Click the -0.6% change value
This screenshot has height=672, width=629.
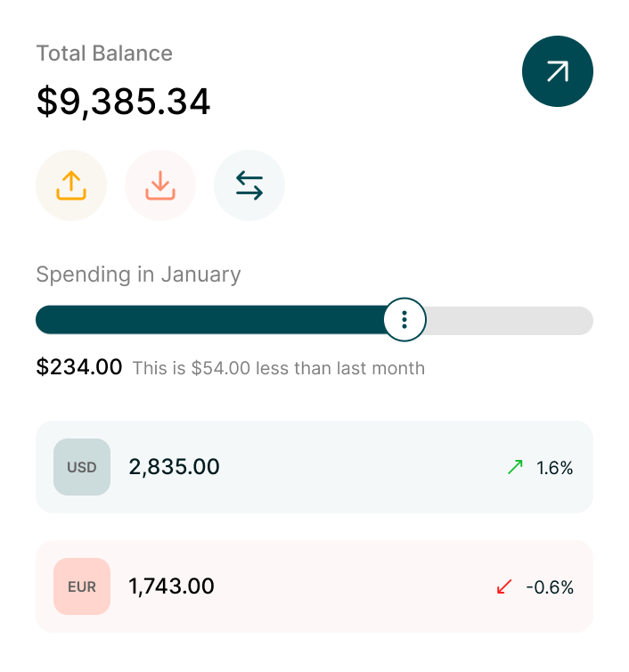(550, 587)
